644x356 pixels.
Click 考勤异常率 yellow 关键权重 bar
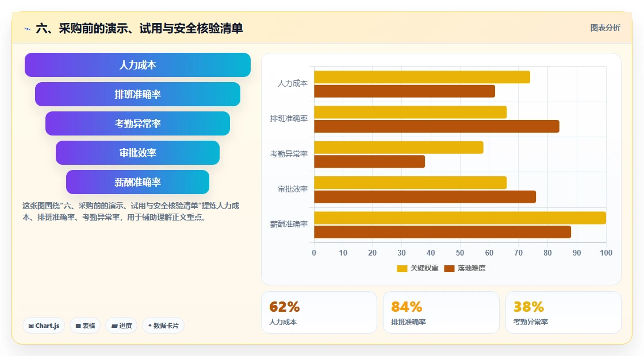click(x=399, y=147)
